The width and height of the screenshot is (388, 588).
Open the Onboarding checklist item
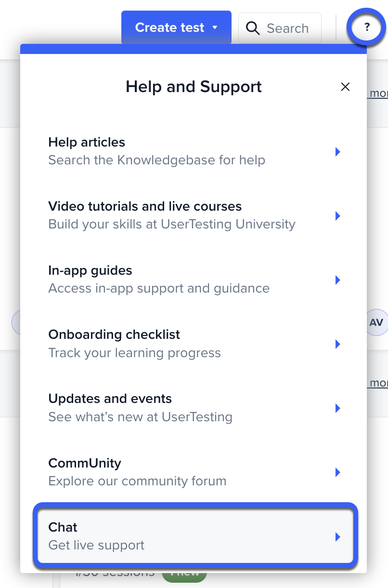coord(135,343)
